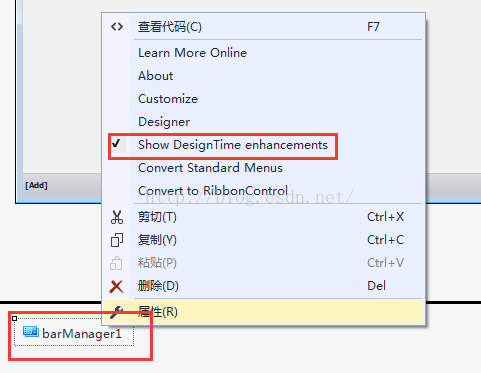Click the greyed-out paste clipboard icon

click(116, 263)
